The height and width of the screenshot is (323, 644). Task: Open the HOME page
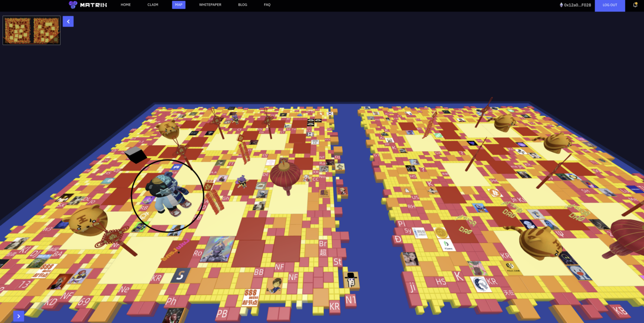126,5
